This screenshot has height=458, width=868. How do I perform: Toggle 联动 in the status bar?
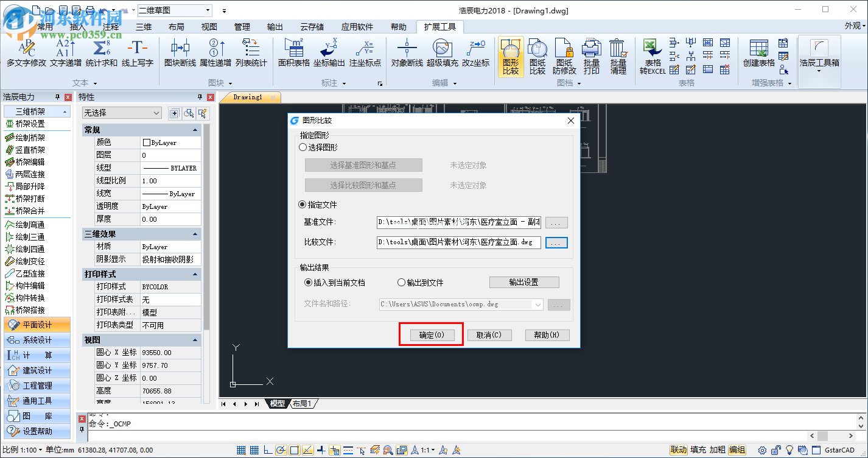click(678, 450)
